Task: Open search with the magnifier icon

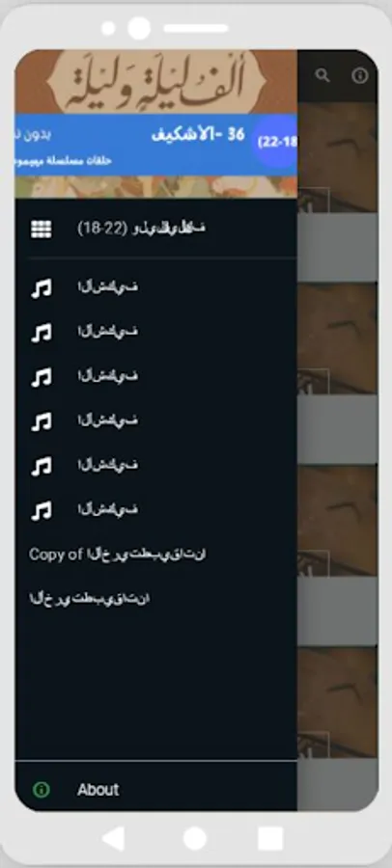Action: 322,76
